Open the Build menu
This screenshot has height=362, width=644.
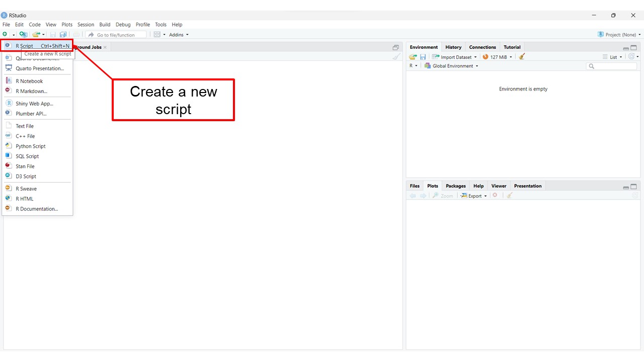105,24
